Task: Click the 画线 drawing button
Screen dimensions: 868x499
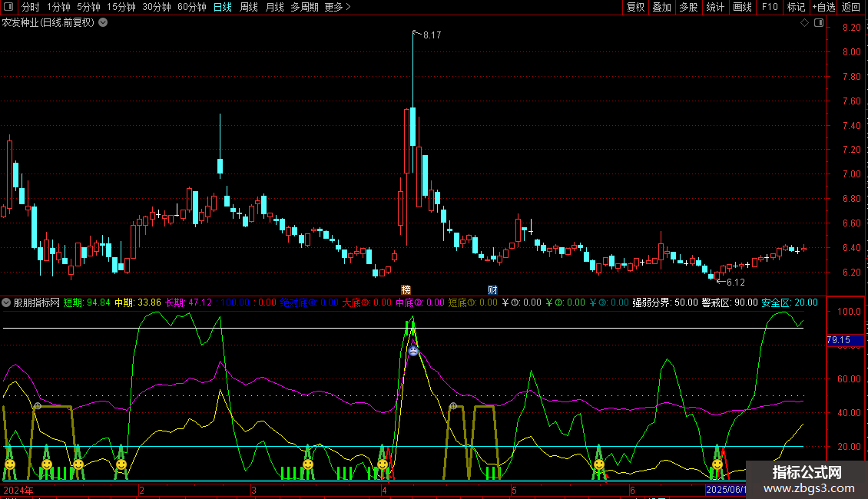Action: click(x=742, y=7)
